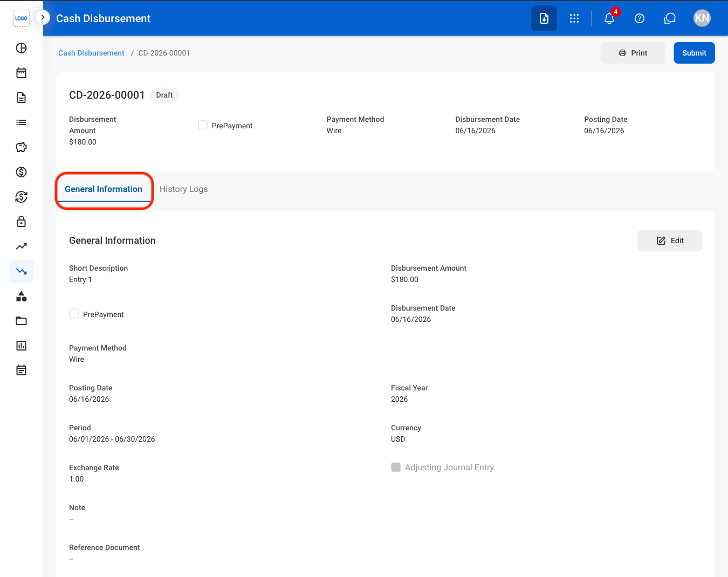
Task: Click the document download icon in header
Action: [544, 18]
